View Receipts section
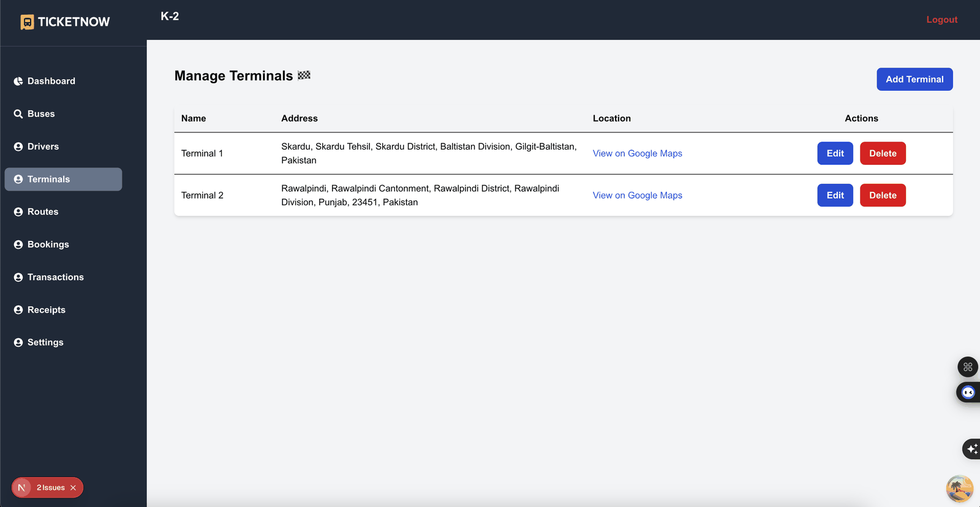Image resolution: width=980 pixels, height=507 pixels. (63, 310)
